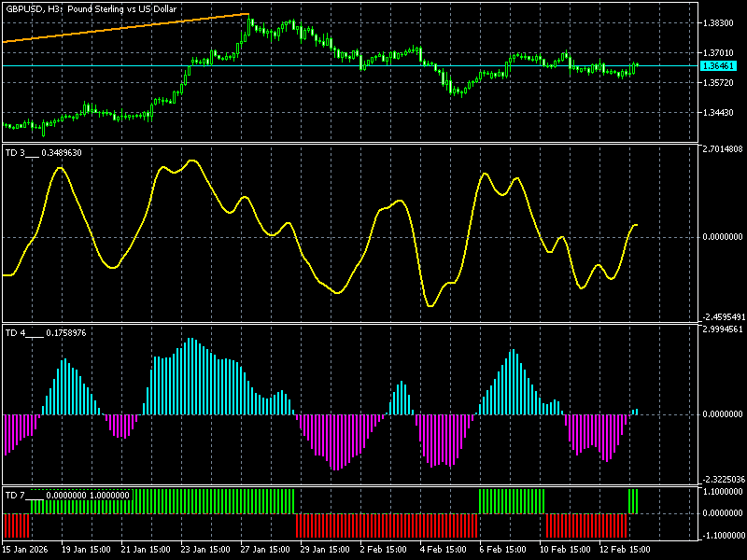Click the 1.38300 price scale label
747x560 pixels.
click(718, 22)
